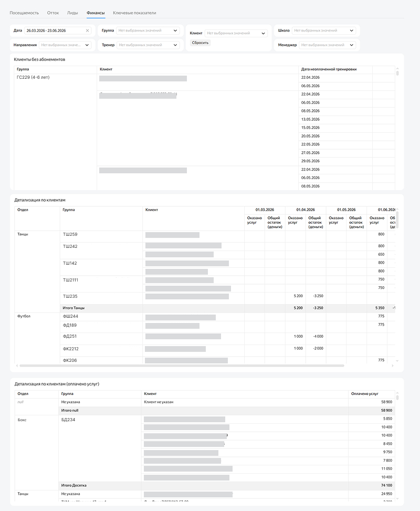Clear the date range with X icon
The width and height of the screenshot is (420, 511).
point(87,30)
